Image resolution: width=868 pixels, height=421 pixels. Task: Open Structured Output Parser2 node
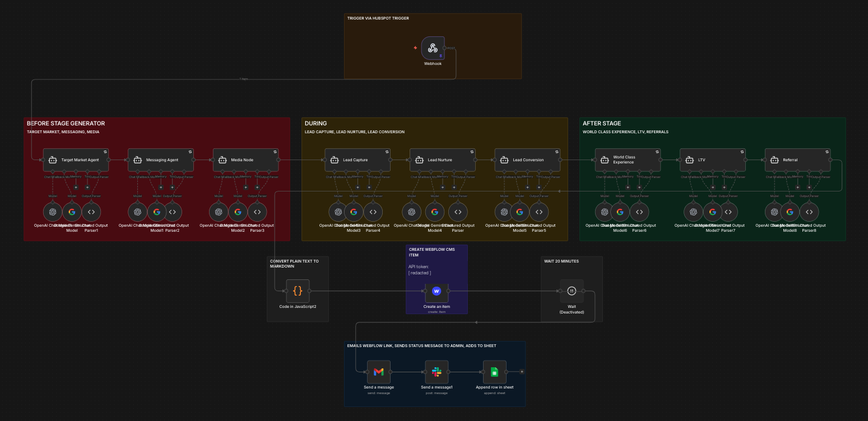[x=172, y=212]
